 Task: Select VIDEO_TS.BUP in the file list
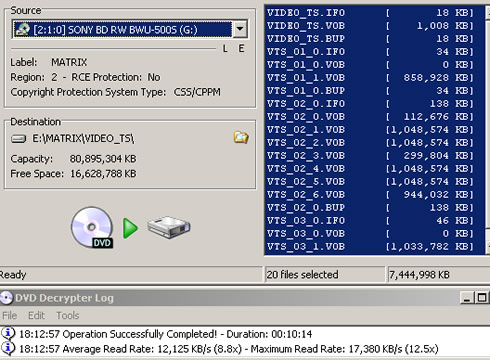click(374, 39)
